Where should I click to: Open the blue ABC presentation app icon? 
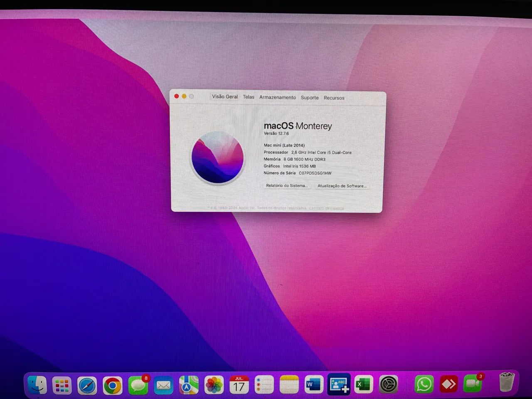click(339, 384)
